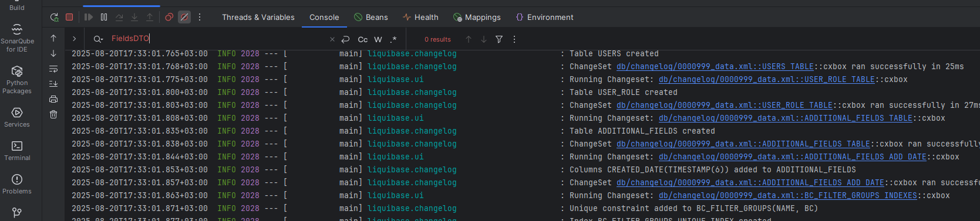Toggle Match Case (Cc) option
The width and height of the screenshot is (980, 221).
tap(363, 39)
